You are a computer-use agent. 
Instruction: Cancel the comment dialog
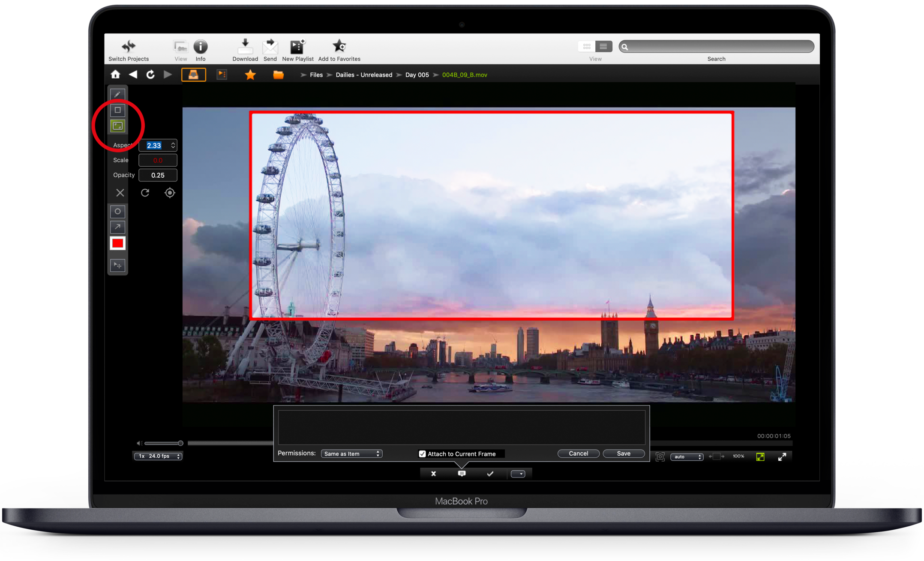[x=578, y=454]
